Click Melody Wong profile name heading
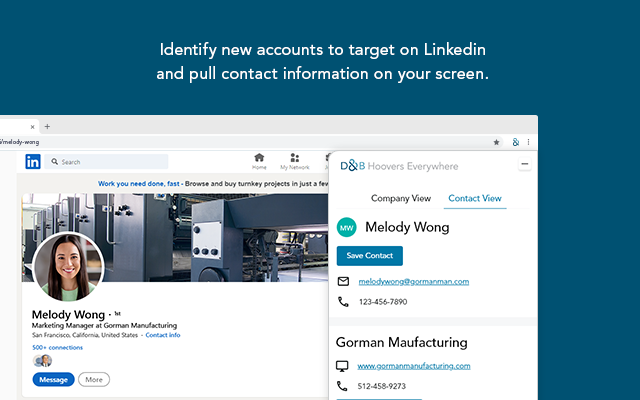Viewport: 640px width, 400px height. tap(68, 314)
